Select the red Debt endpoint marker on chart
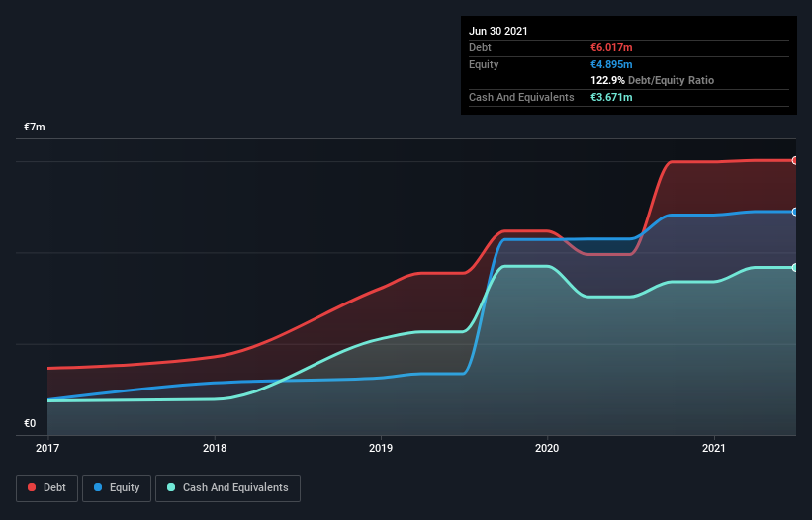 pyautogui.click(x=794, y=161)
